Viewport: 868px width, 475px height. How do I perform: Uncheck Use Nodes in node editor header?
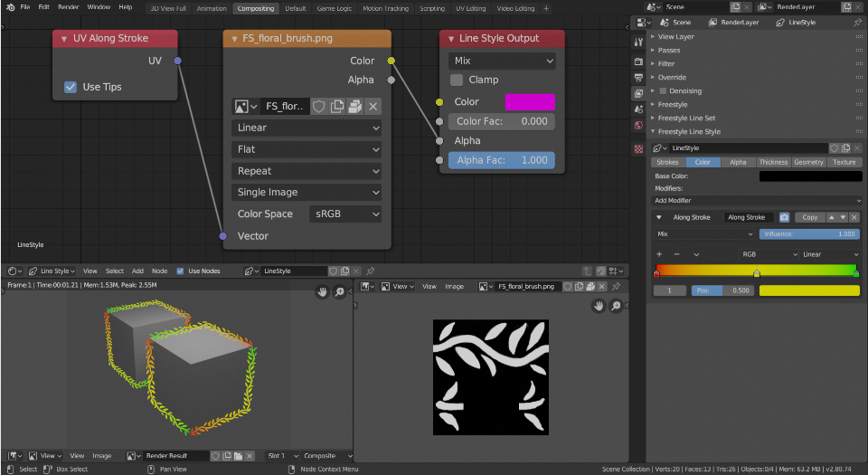point(181,271)
